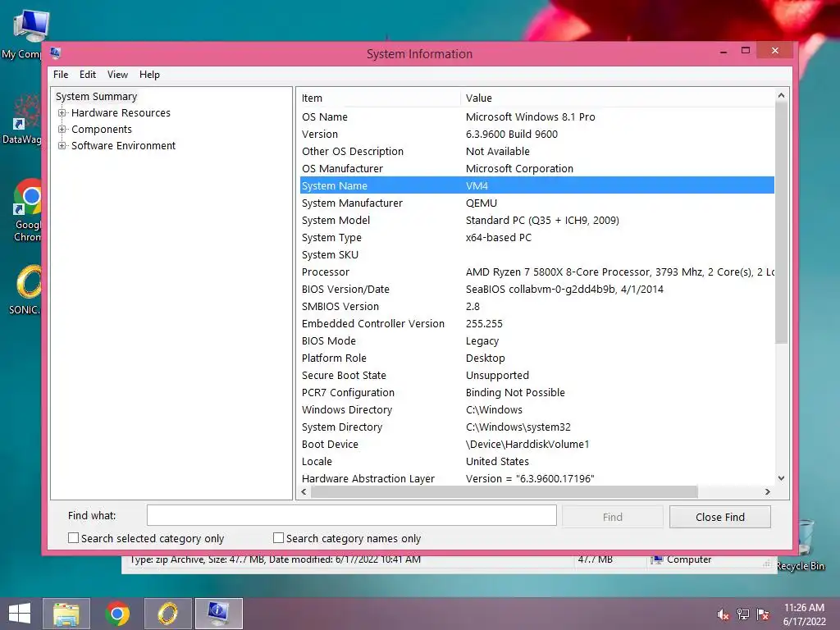Select the Other OS Description row
The height and width of the screenshot is (630, 840).
536,151
